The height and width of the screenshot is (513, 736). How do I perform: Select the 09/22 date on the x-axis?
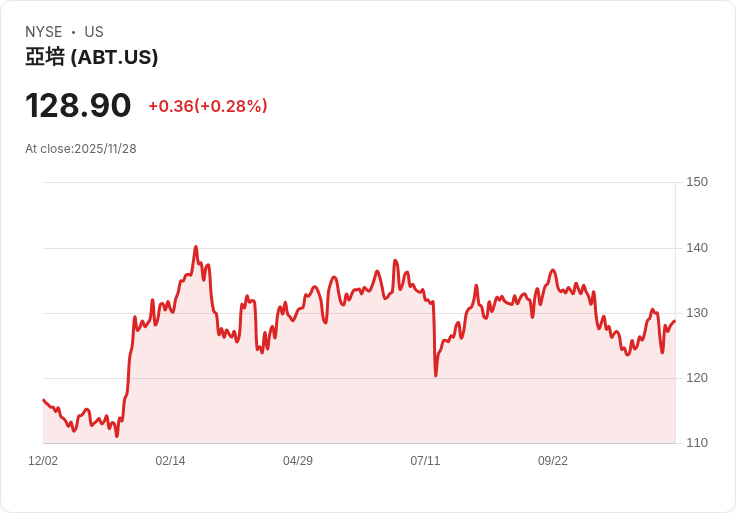[553, 461]
